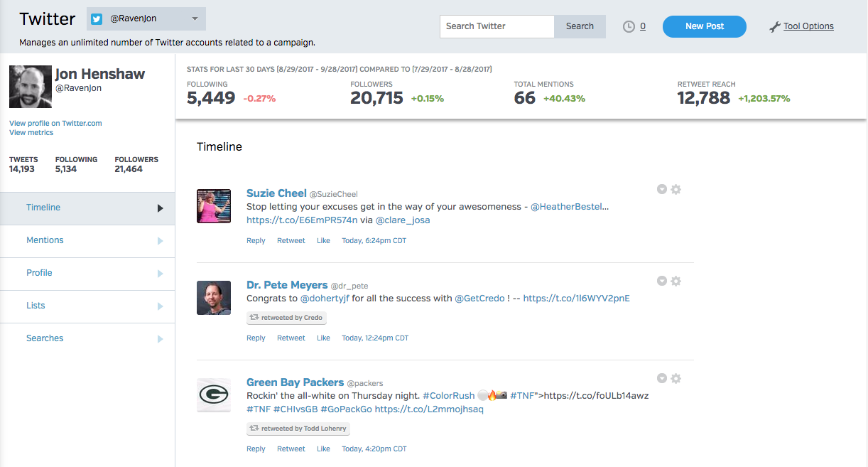This screenshot has width=868, height=467.
Task: Click the Search button next to search box
Action: tap(580, 26)
